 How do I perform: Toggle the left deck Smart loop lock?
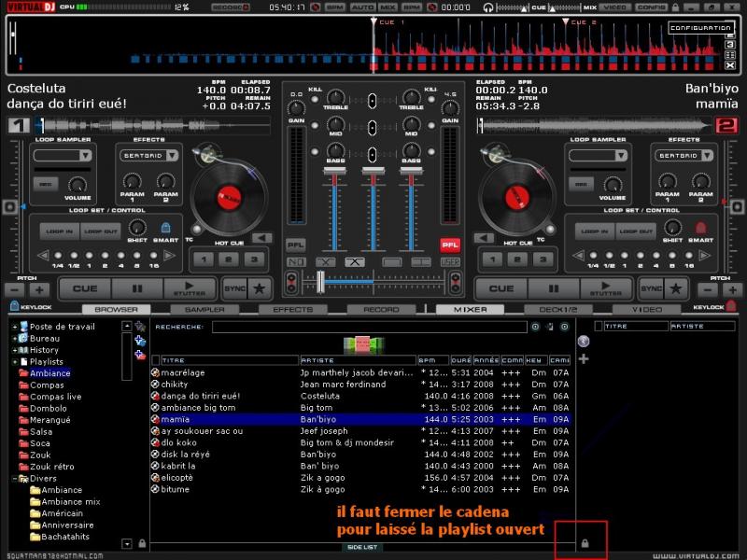[x=165, y=228]
